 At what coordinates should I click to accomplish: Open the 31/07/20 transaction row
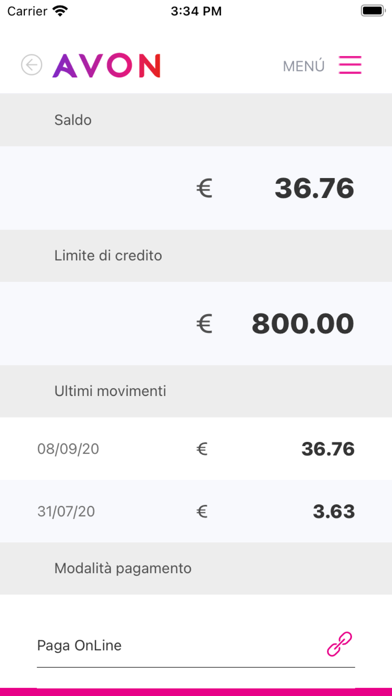(x=196, y=511)
